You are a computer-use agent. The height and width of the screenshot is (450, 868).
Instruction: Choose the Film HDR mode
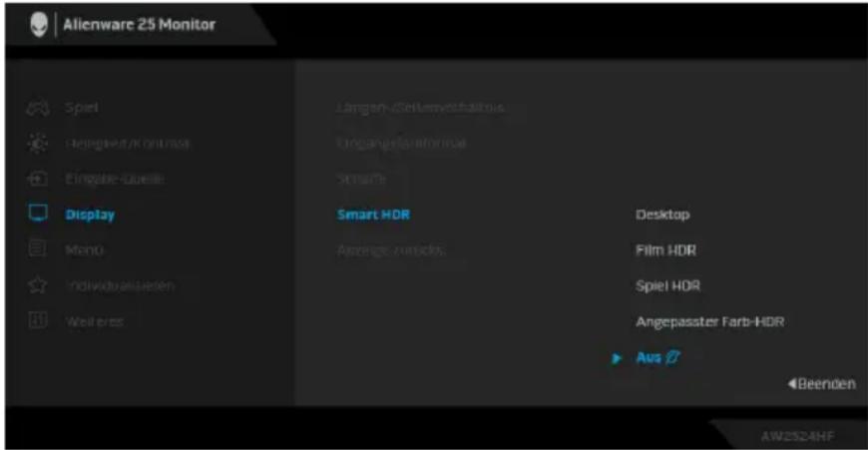click(x=665, y=250)
